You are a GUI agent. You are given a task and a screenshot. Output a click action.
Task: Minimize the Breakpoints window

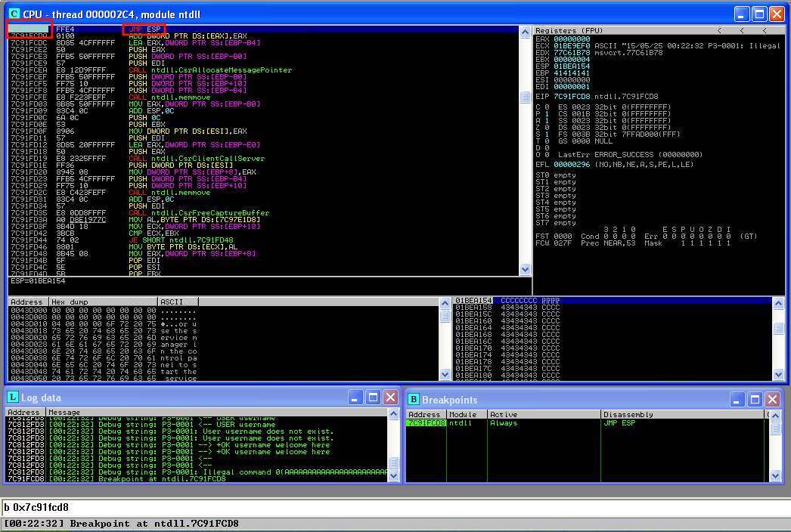tap(737, 399)
